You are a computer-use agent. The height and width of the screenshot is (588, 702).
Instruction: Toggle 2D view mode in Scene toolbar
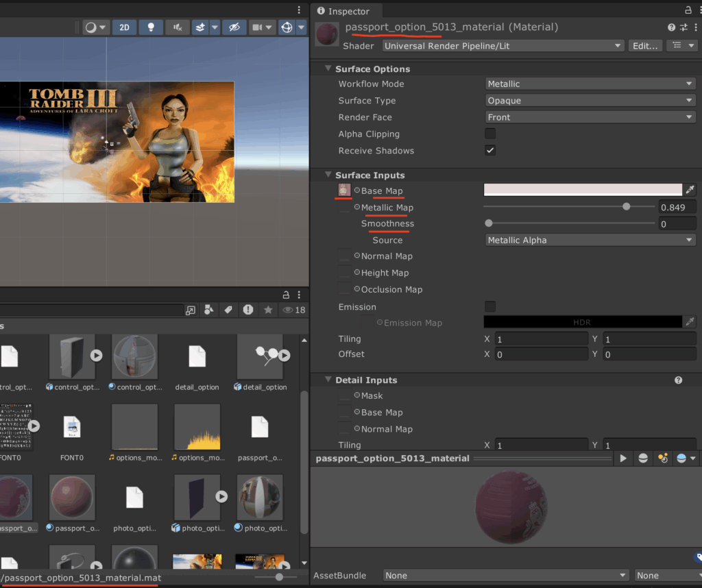(124, 27)
